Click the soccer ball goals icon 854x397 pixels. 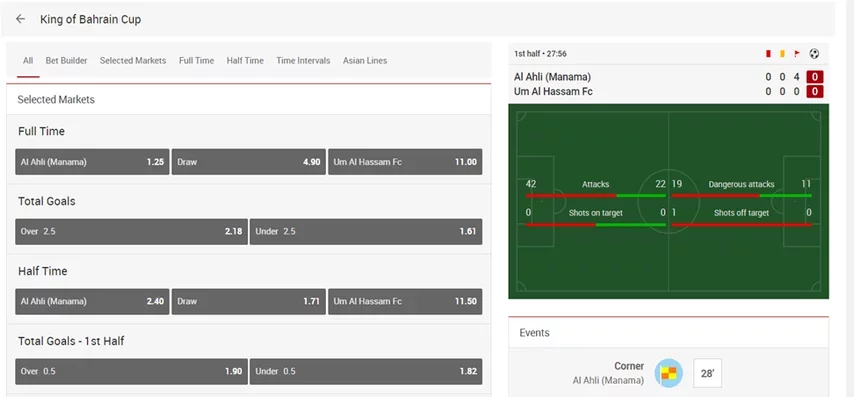[x=814, y=53]
